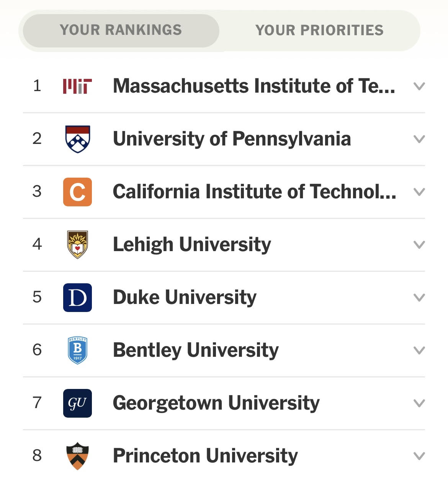Expand the Bentley University row chevron
The width and height of the screenshot is (448, 477).
(x=420, y=351)
